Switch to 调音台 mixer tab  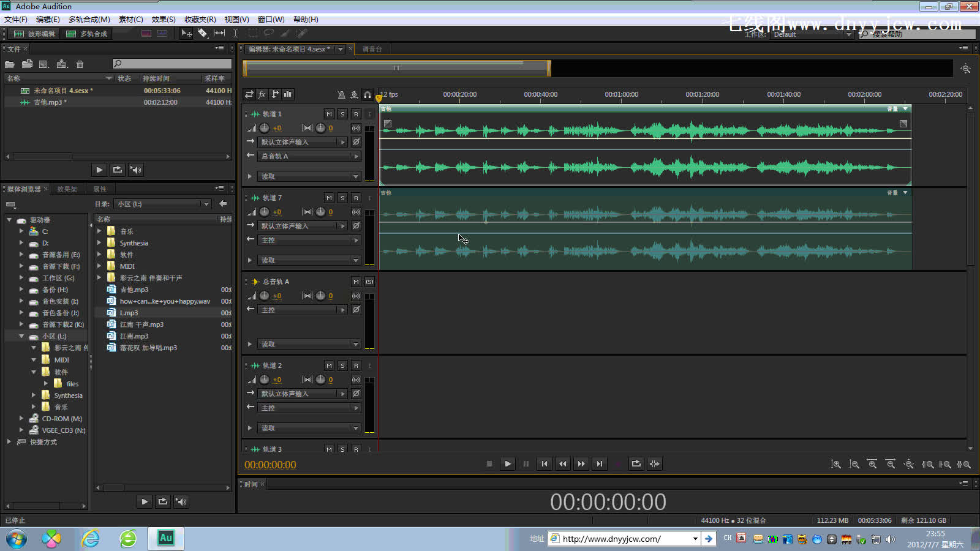[372, 49]
